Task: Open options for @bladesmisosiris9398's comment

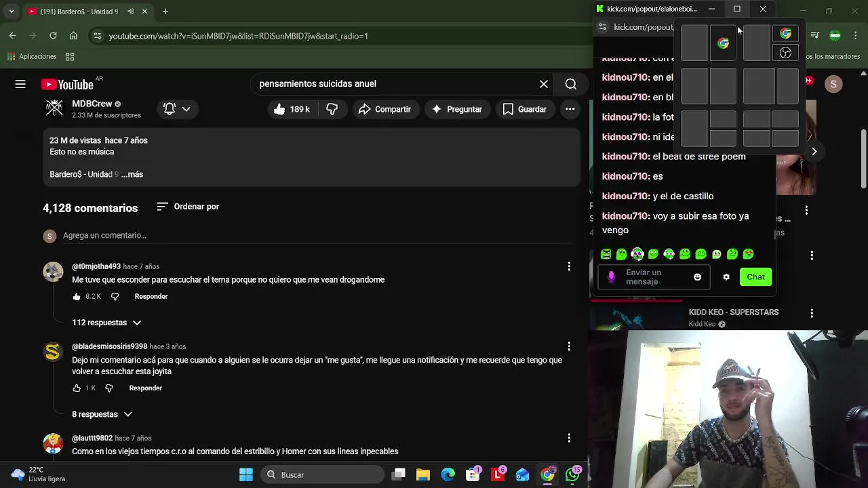Action: (569, 346)
